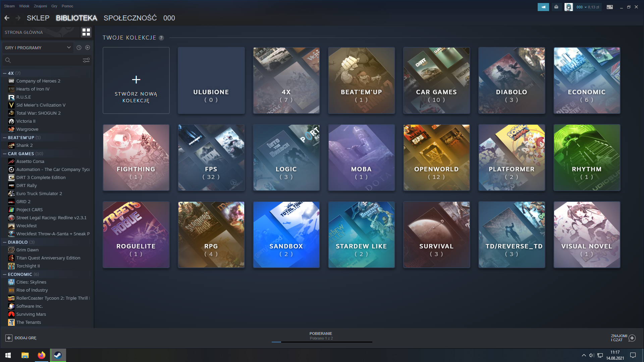Click the Dodaj grę button label

(x=25, y=338)
